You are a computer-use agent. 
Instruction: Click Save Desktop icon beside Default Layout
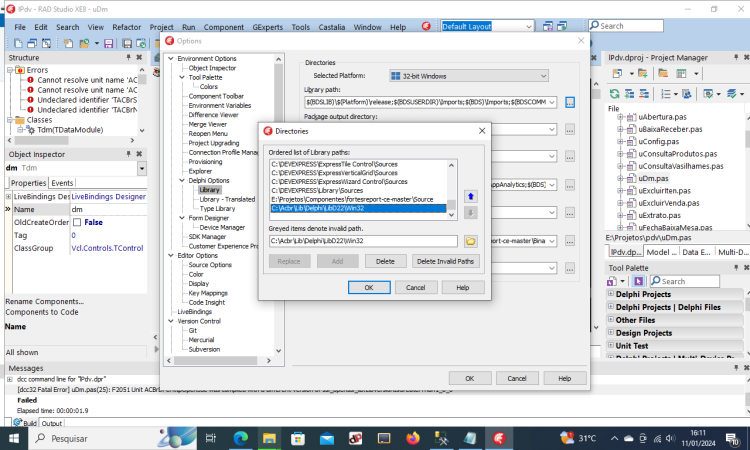click(x=548, y=26)
